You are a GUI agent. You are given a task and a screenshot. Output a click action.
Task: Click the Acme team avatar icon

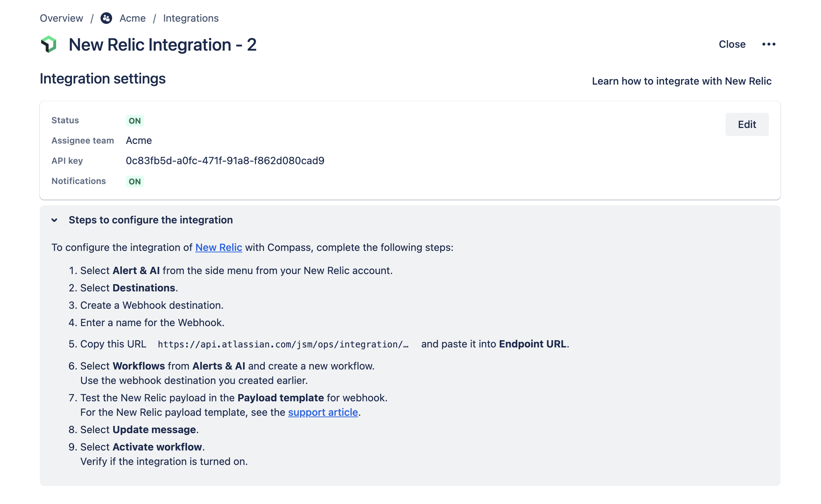coord(106,18)
